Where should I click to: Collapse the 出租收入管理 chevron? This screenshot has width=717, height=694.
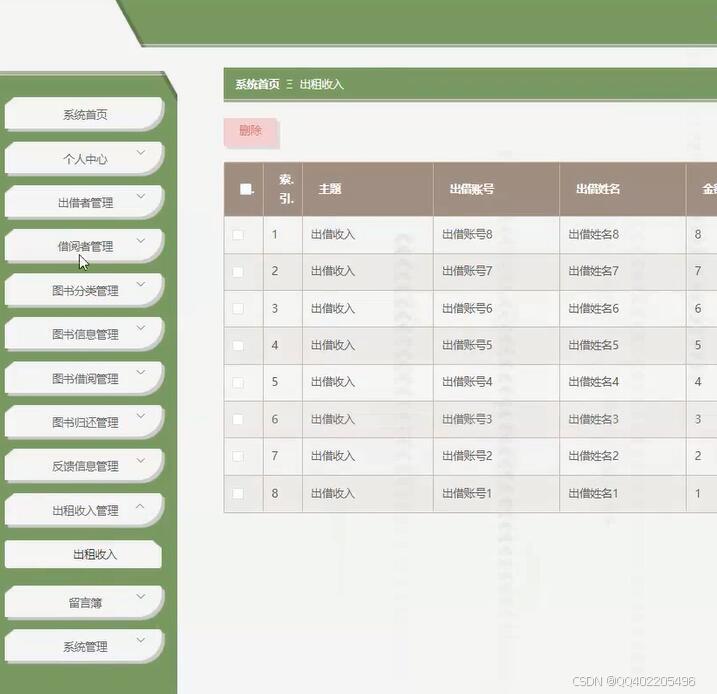141,506
